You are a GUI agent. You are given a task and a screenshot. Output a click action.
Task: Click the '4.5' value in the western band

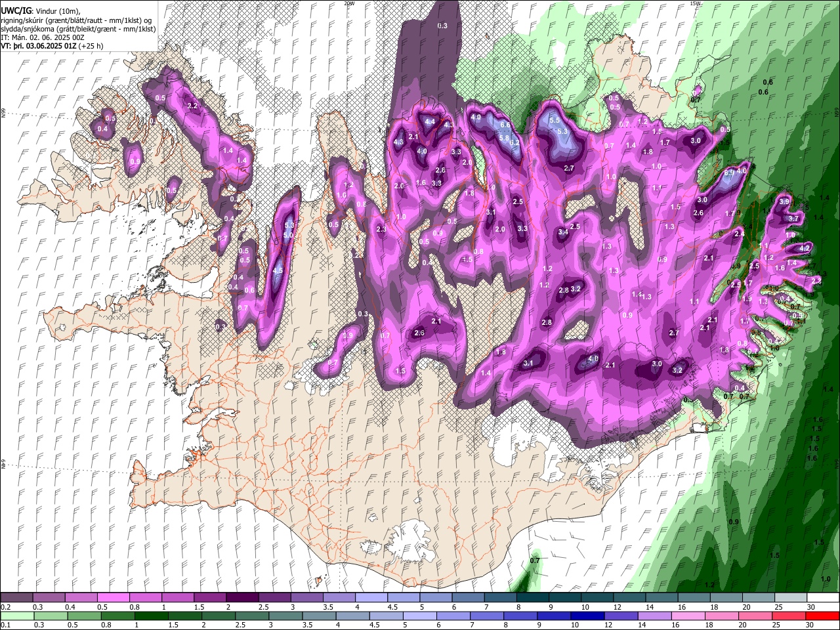tap(278, 270)
